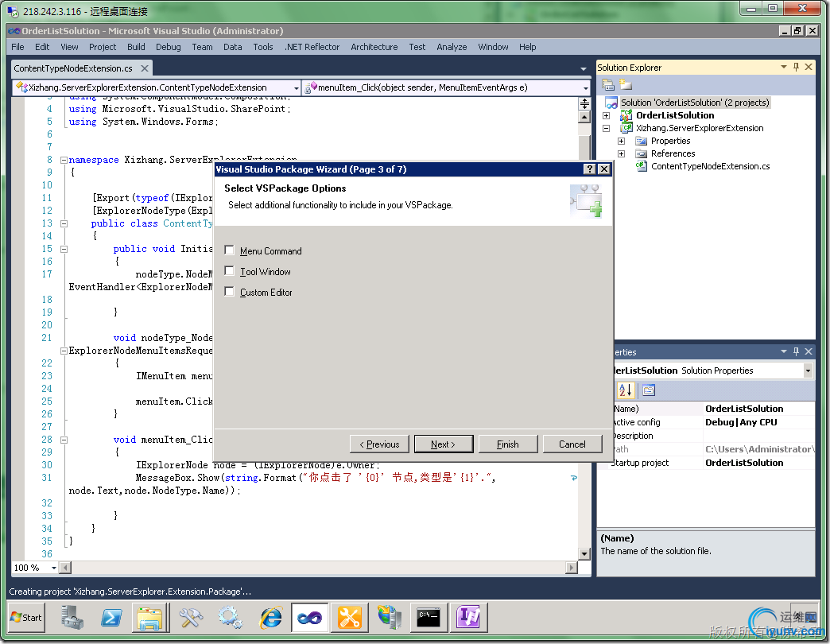Click the Solution Explorer Properties toolbar icon
830x644 pixels.
pos(608,85)
